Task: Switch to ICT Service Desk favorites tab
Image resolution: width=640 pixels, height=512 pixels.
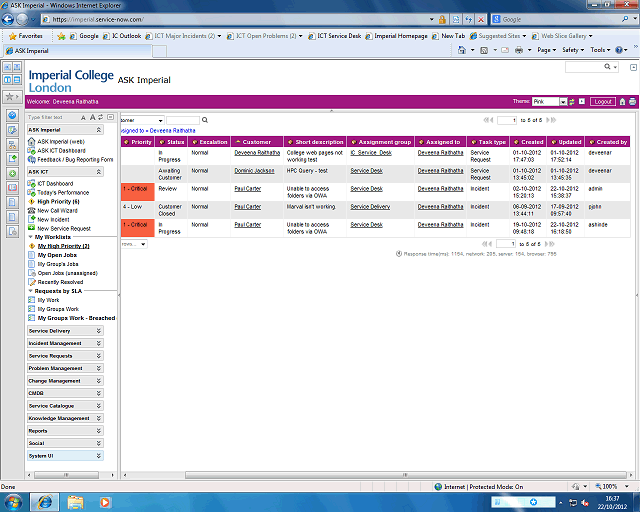Action: (x=338, y=36)
